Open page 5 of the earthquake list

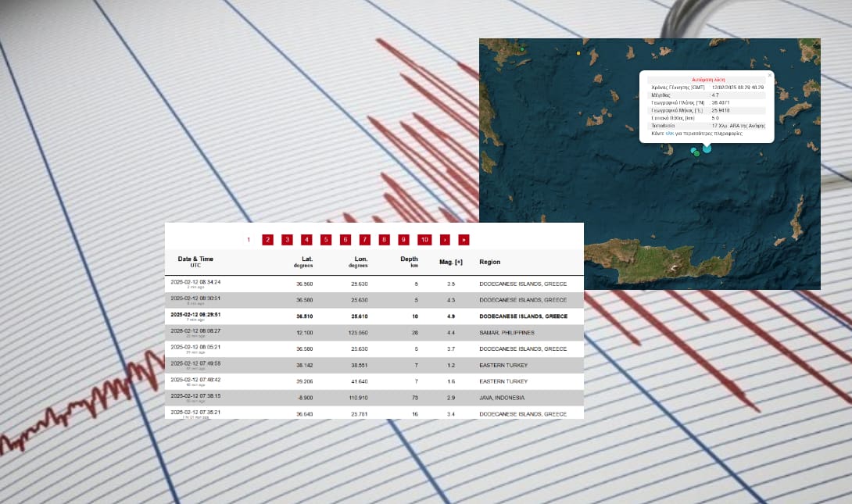(326, 240)
